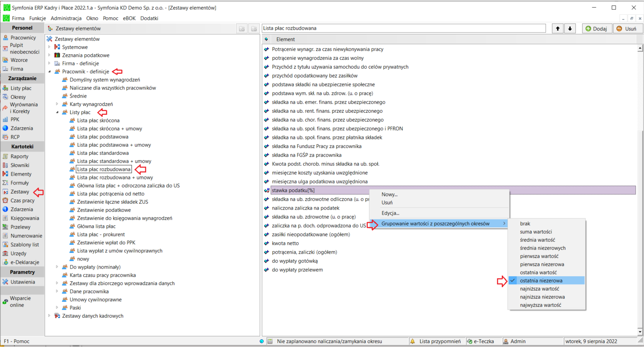Image resolution: width=644 pixels, height=347 pixels.
Task: Open RCP sidebar item
Action: [x=15, y=137]
